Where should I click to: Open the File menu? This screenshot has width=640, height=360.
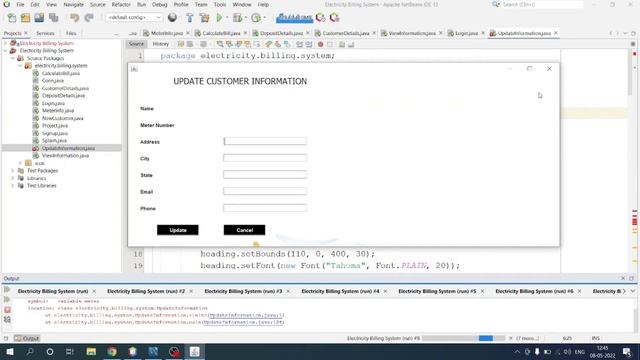click(x=20, y=4)
